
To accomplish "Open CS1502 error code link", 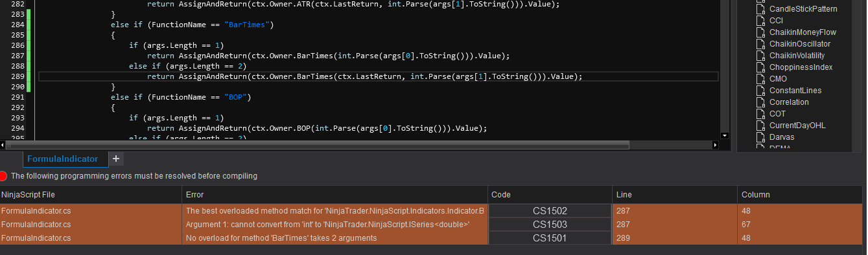I will tap(550, 211).
